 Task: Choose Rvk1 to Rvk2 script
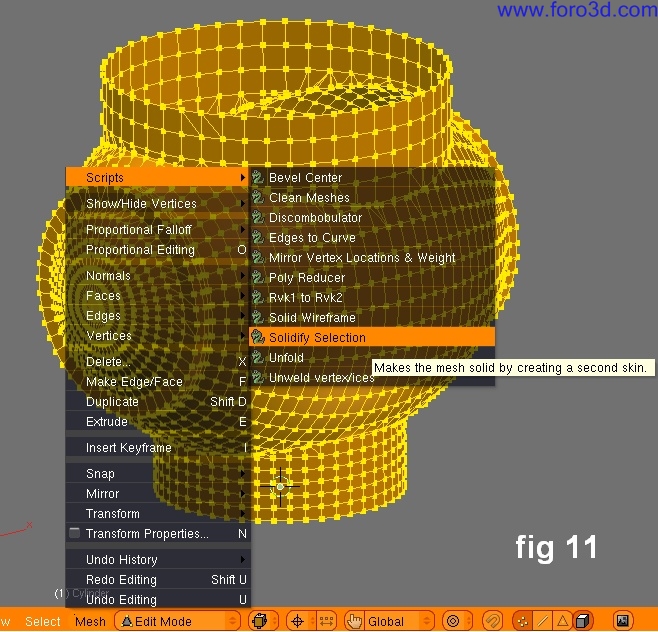[x=372, y=298]
